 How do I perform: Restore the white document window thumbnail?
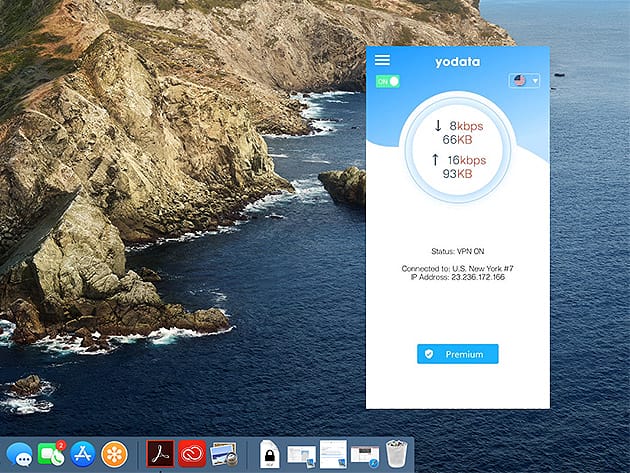[x=333, y=455]
